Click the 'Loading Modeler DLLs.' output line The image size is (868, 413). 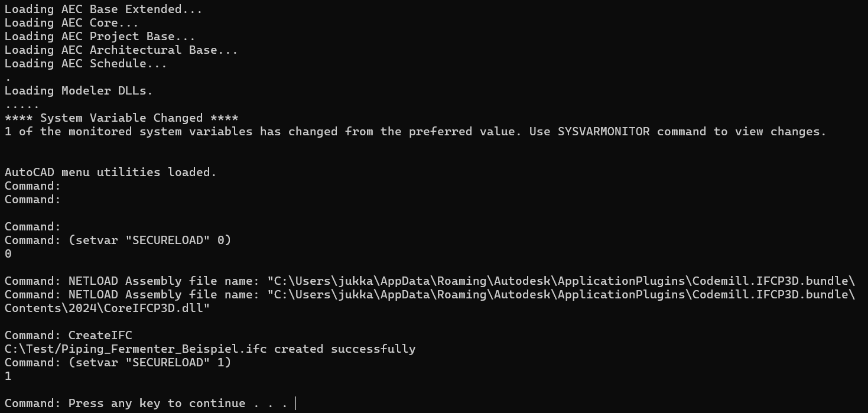click(79, 91)
